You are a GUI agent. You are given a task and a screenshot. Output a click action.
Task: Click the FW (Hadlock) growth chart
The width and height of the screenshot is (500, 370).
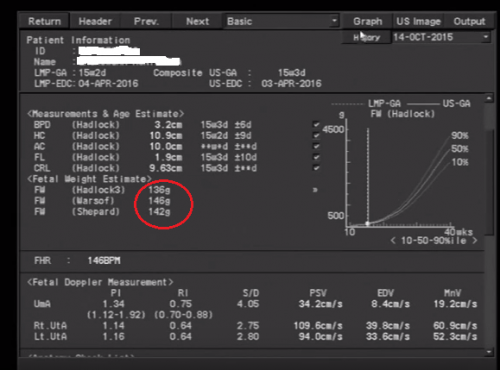click(402, 172)
